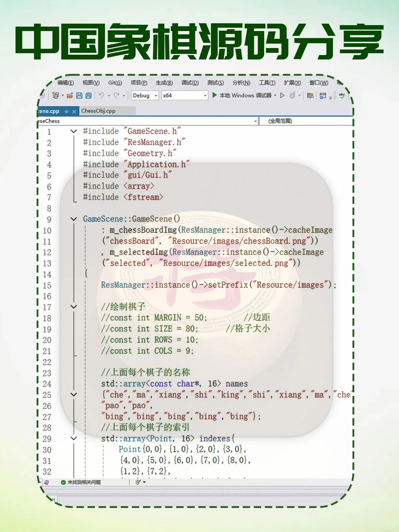Click the #include "ResManager.h" line

click(x=134, y=142)
